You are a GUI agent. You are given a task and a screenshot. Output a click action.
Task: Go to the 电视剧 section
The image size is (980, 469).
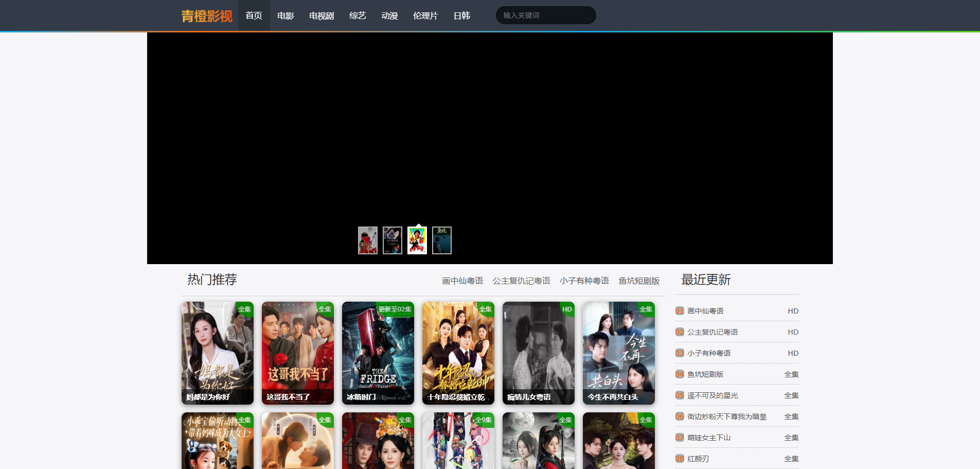tap(322, 16)
